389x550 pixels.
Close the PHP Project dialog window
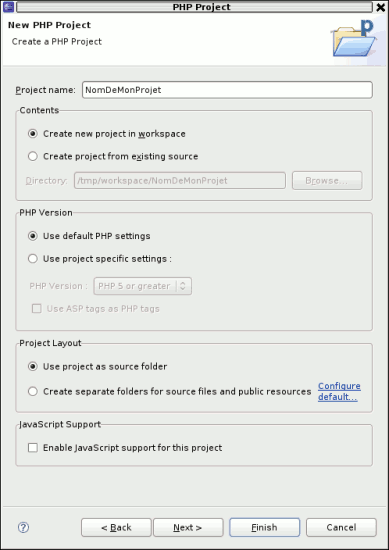coord(381,7)
